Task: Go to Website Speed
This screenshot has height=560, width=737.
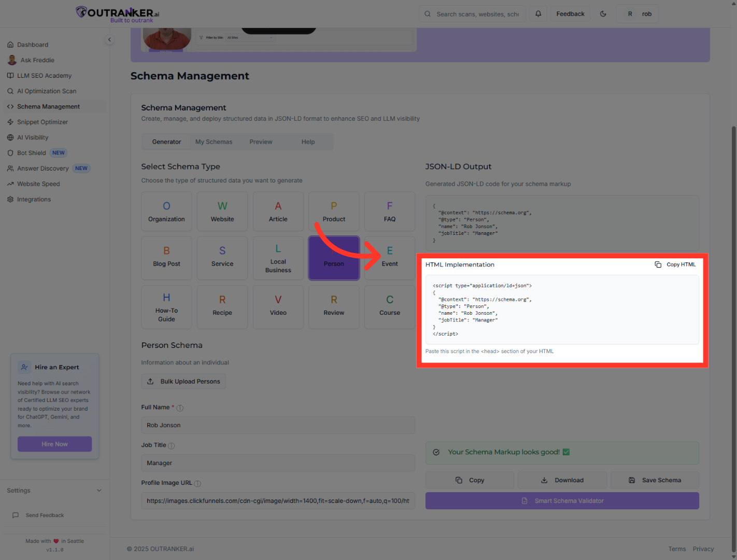Action: tap(54, 184)
